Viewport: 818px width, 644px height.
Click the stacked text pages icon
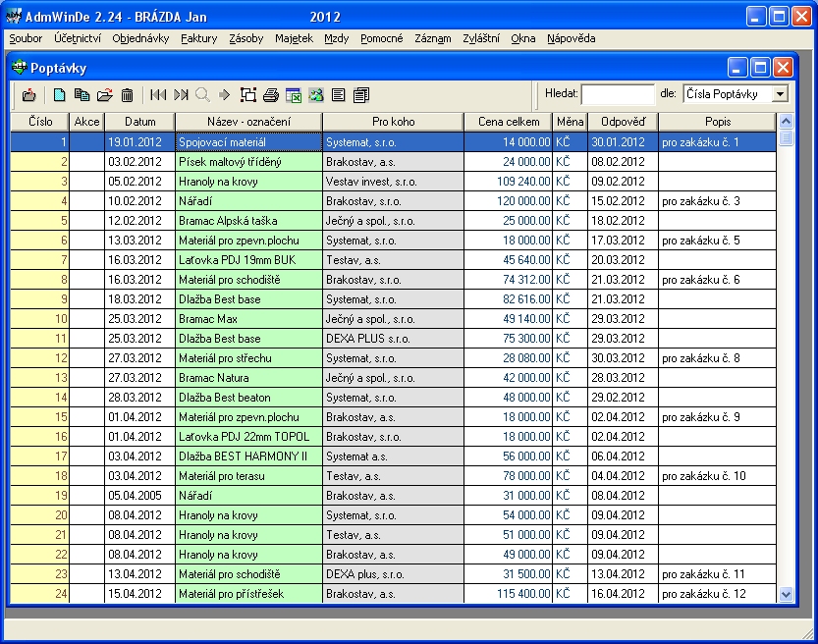click(x=361, y=95)
